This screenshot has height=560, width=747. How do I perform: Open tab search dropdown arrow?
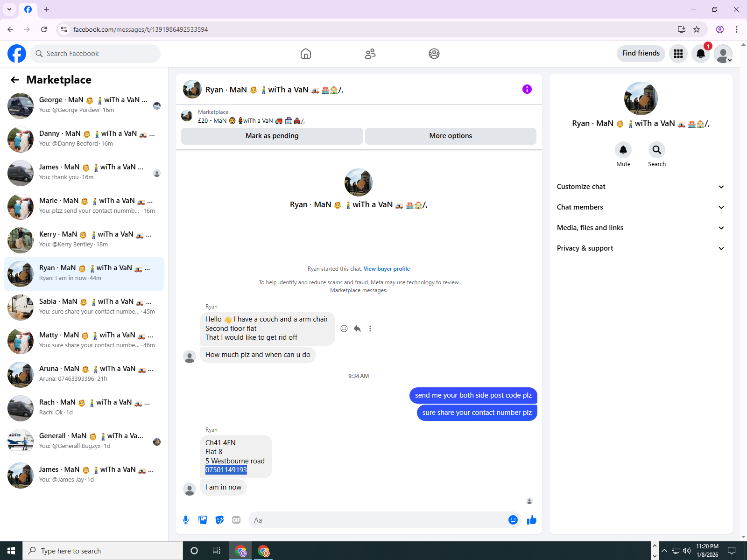click(9, 9)
